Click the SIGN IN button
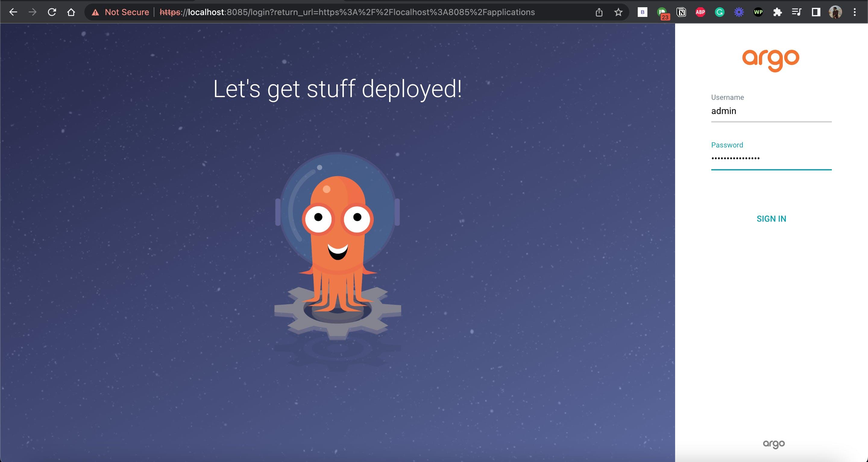The height and width of the screenshot is (462, 868). [x=771, y=219]
